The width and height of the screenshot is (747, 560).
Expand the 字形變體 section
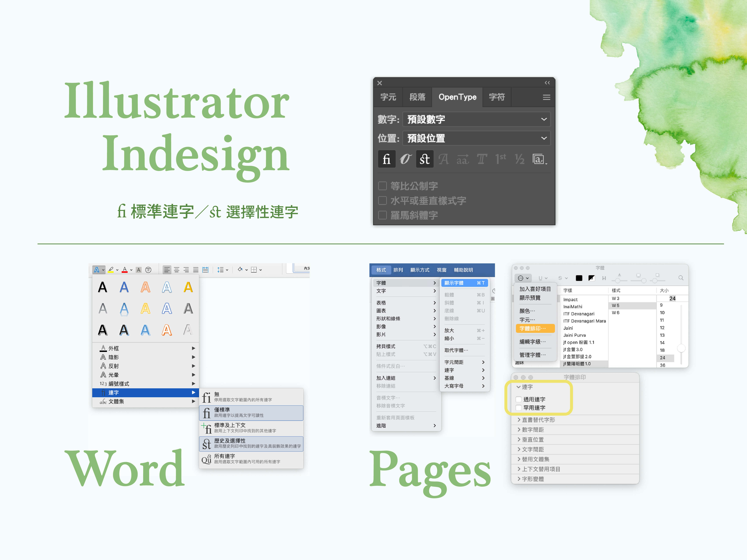pyautogui.click(x=519, y=479)
